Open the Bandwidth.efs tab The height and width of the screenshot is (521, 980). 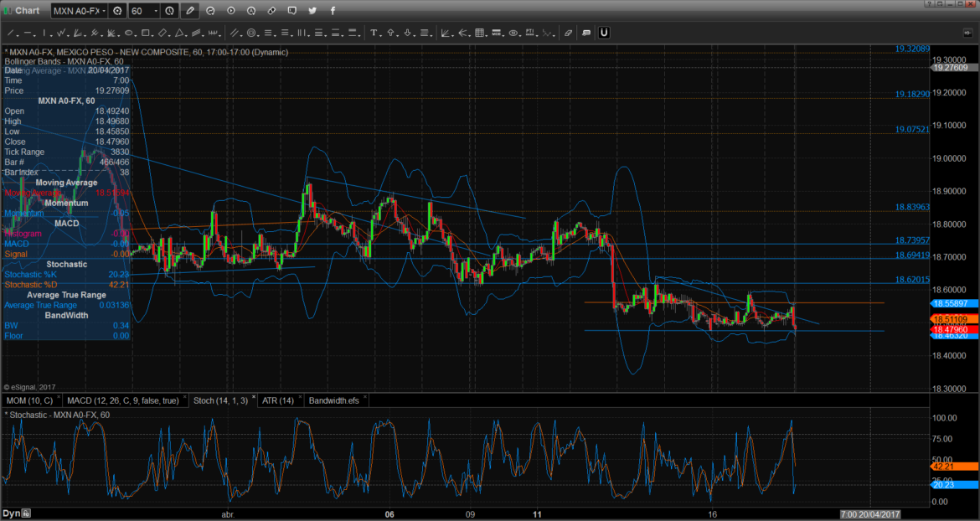click(333, 400)
